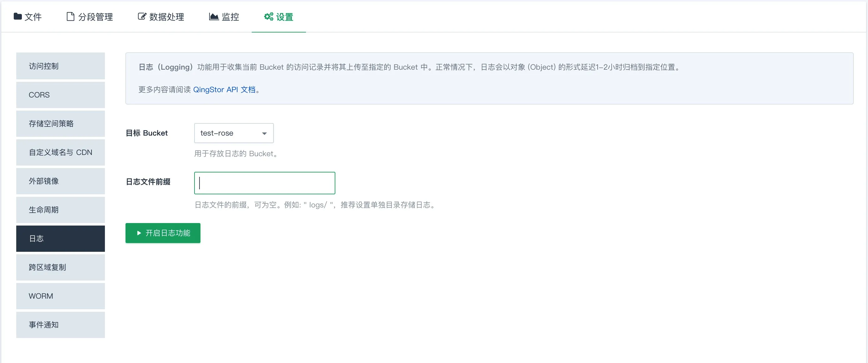This screenshot has height=363, width=868.
Task: Click the chart icon beside 监控
Action: pyautogui.click(x=214, y=17)
